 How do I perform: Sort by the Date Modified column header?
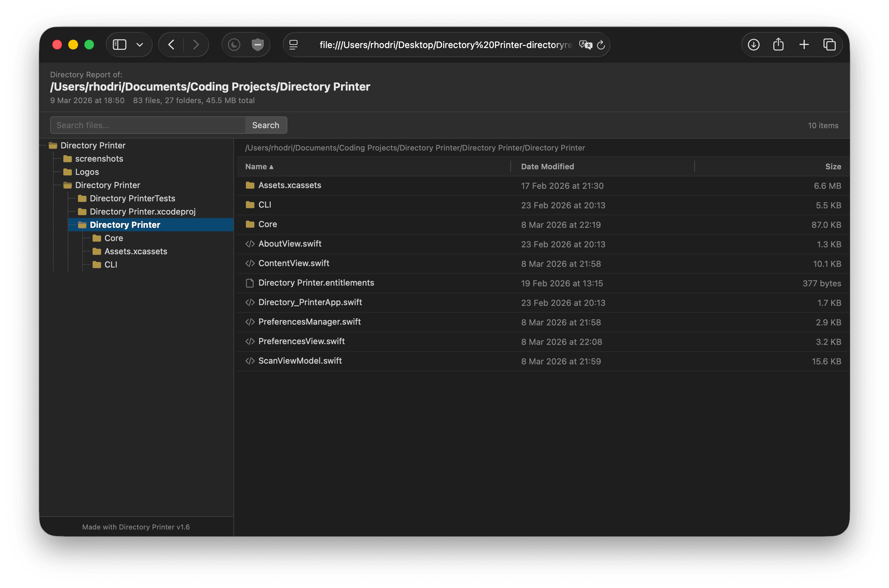547,167
